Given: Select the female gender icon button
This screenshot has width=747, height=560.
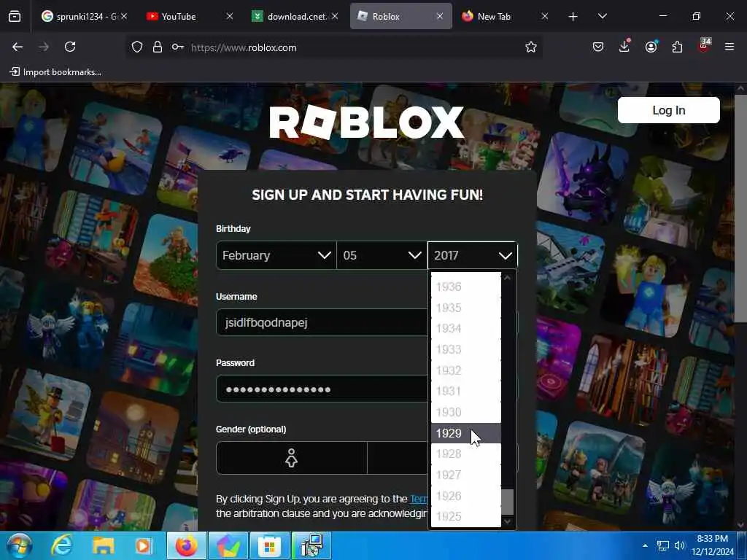Looking at the screenshot, I should click(x=292, y=458).
